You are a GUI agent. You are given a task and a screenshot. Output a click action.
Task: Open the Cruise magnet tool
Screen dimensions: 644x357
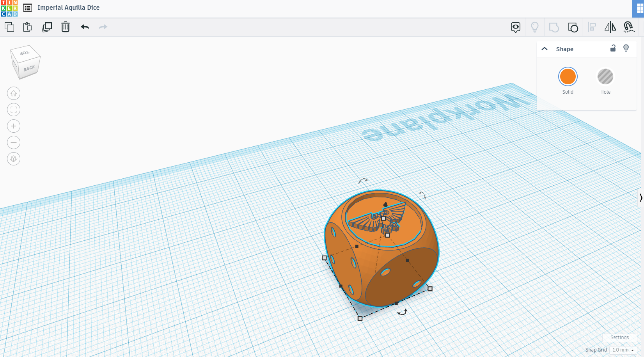(629, 27)
